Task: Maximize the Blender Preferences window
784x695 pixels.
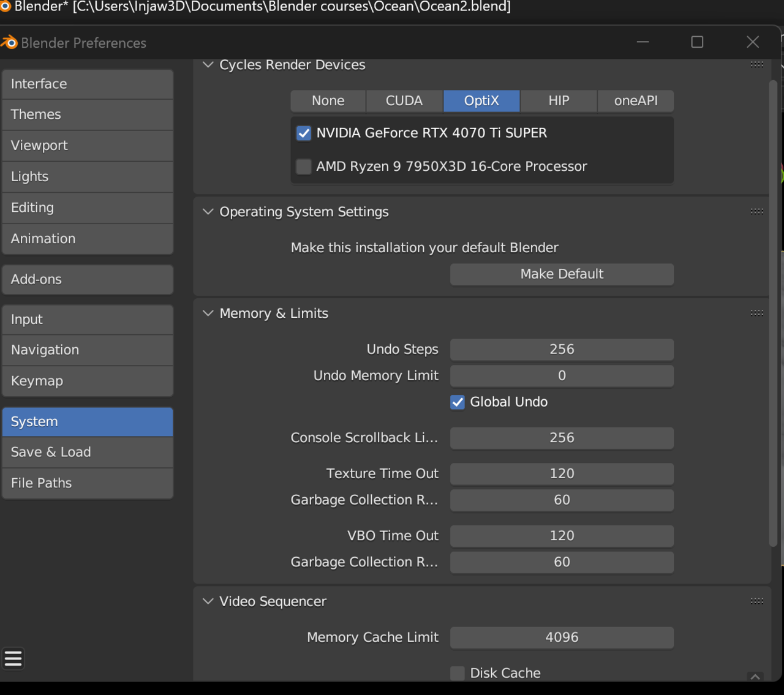Action: (x=697, y=42)
